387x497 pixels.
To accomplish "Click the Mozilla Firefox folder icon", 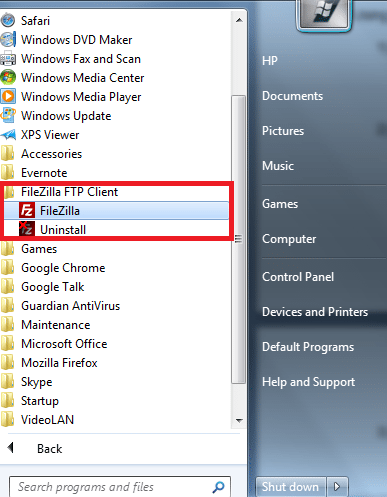I will click(8, 363).
